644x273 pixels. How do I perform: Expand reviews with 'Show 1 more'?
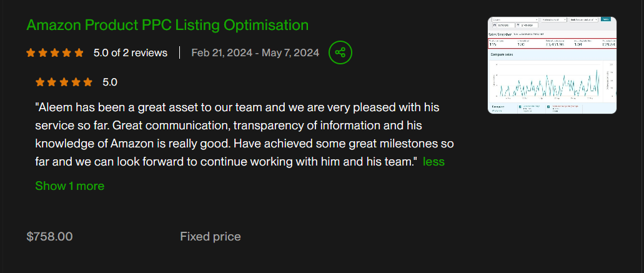tap(69, 186)
